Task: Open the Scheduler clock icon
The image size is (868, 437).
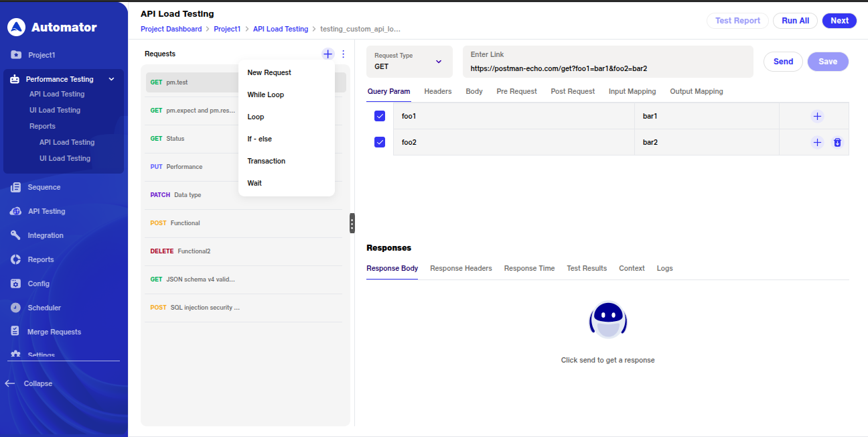Action: point(15,308)
